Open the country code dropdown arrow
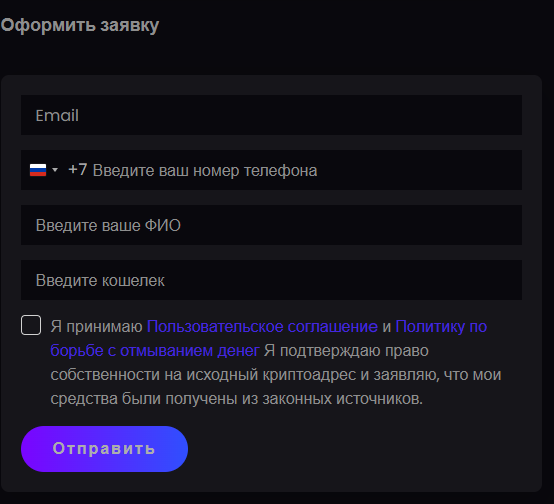 (55, 170)
